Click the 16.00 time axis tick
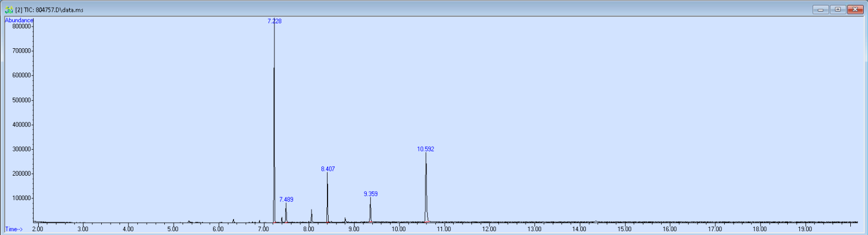The height and width of the screenshot is (235, 868). point(669,229)
